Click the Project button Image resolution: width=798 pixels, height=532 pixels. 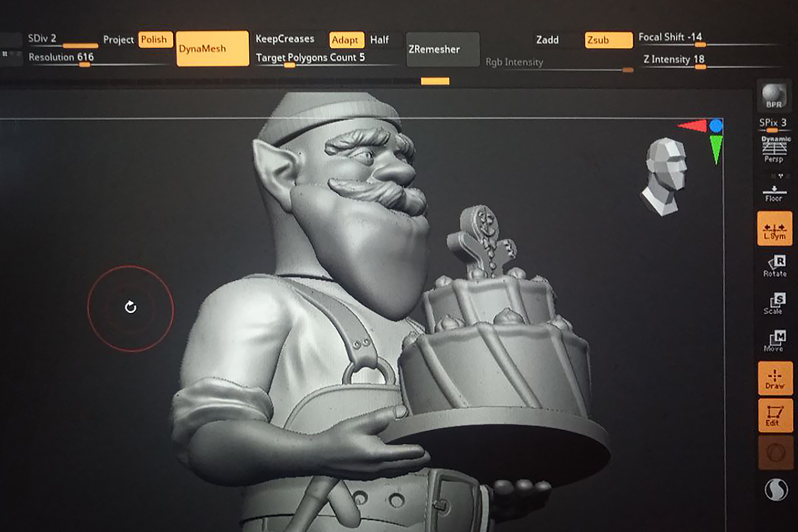[119, 40]
